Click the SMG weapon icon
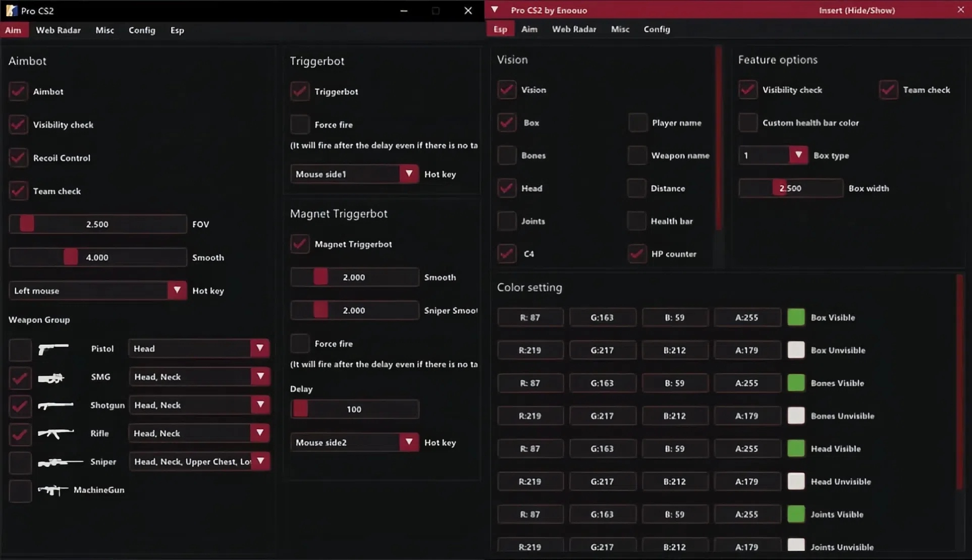The image size is (972, 560). tap(51, 377)
